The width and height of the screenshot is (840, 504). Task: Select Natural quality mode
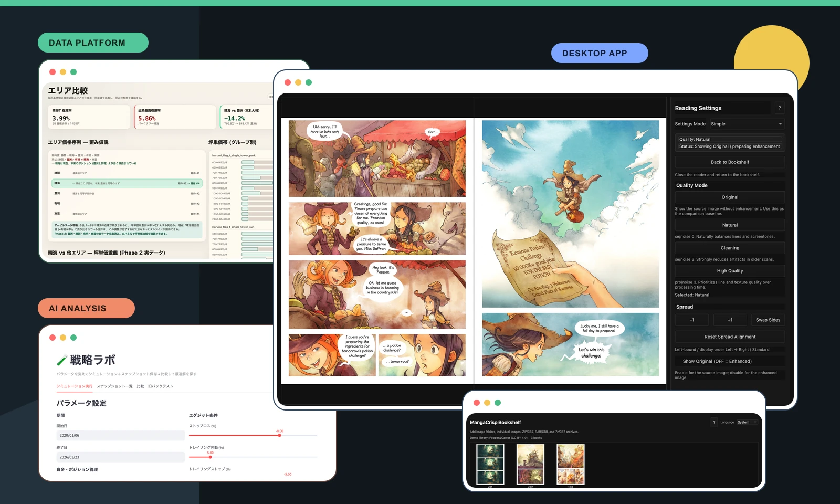coord(730,225)
